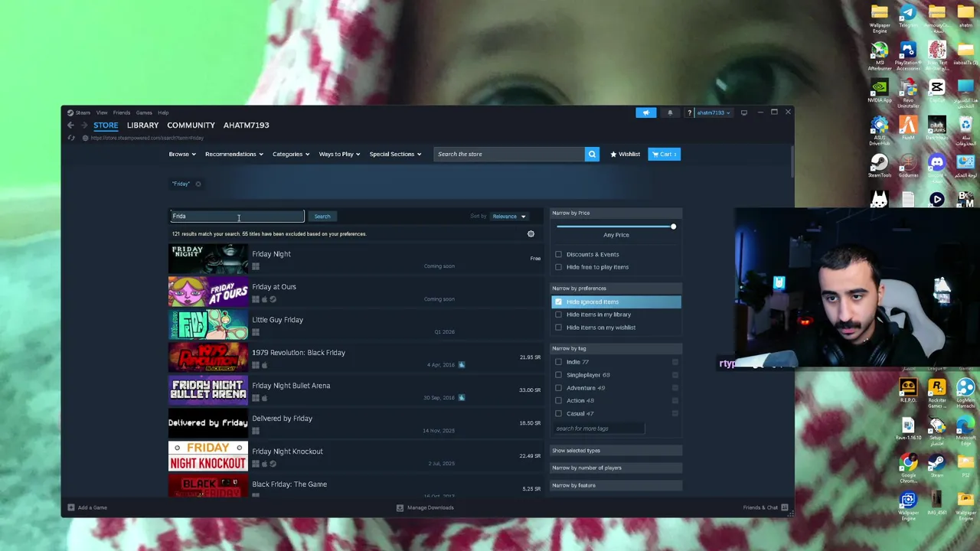Reload the store page
The image size is (980, 551).
[x=71, y=138]
